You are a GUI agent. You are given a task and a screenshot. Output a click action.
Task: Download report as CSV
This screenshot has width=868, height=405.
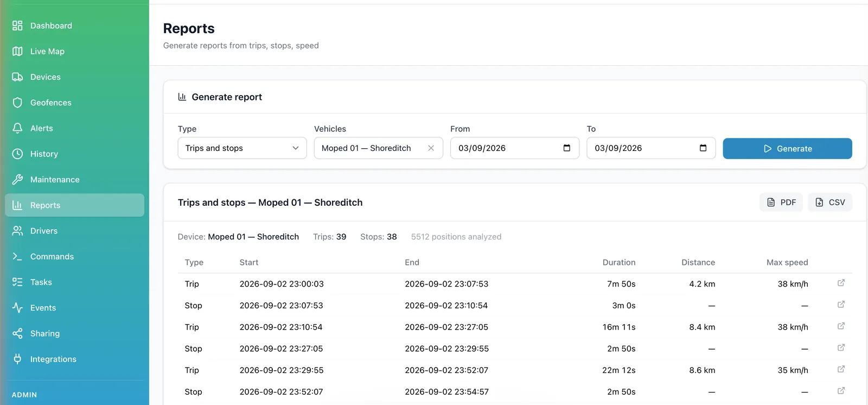tap(830, 202)
